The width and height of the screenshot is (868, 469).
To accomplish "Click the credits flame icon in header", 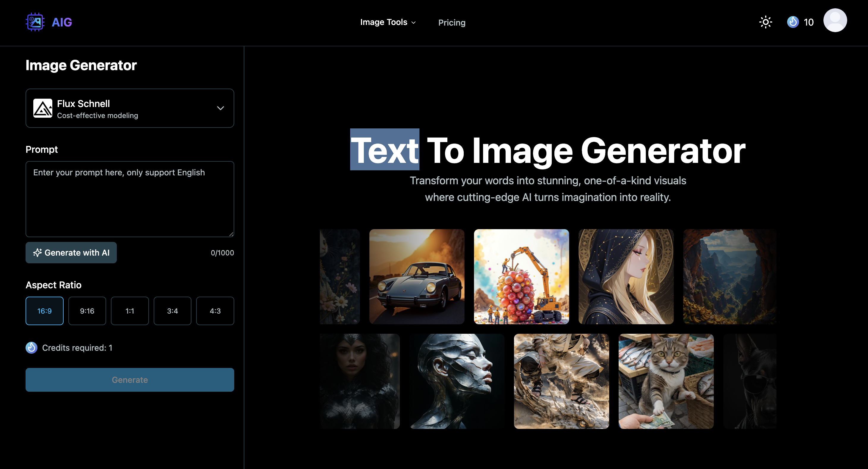I will click(x=792, y=22).
